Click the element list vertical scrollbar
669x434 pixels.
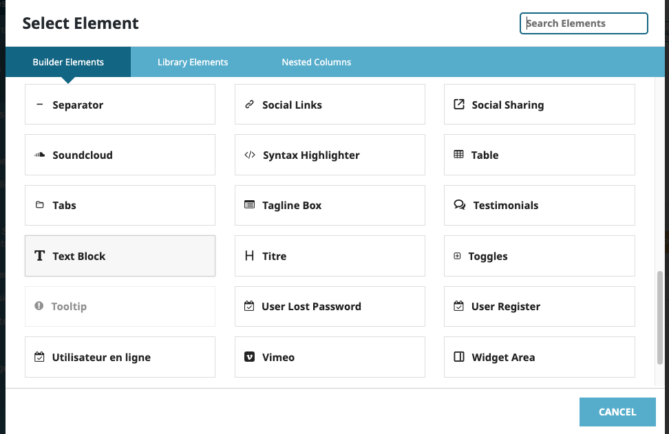[660, 317]
